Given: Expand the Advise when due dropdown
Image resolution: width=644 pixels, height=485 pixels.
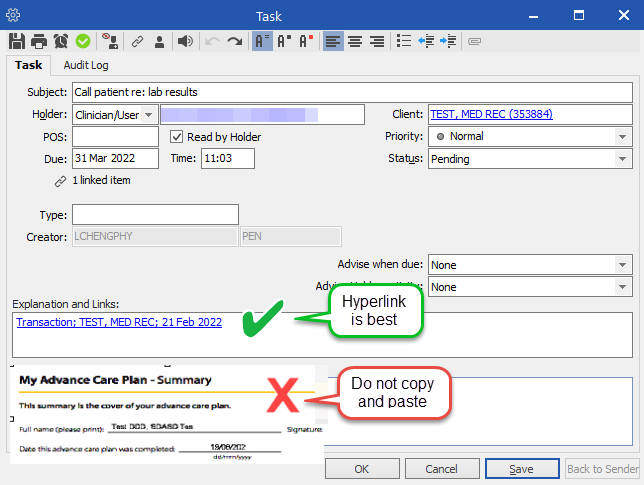Looking at the screenshot, I should (x=622, y=265).
